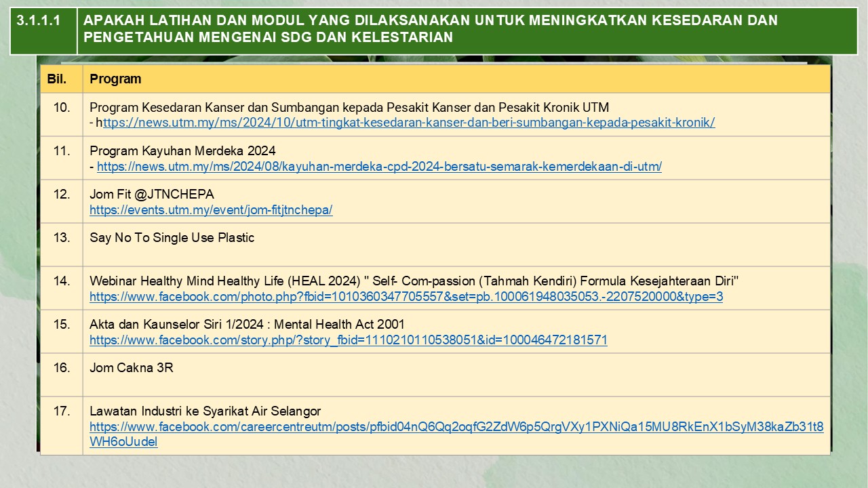
Task: Click row number 17 in Bil. column
Action: [x=62, y=411]
